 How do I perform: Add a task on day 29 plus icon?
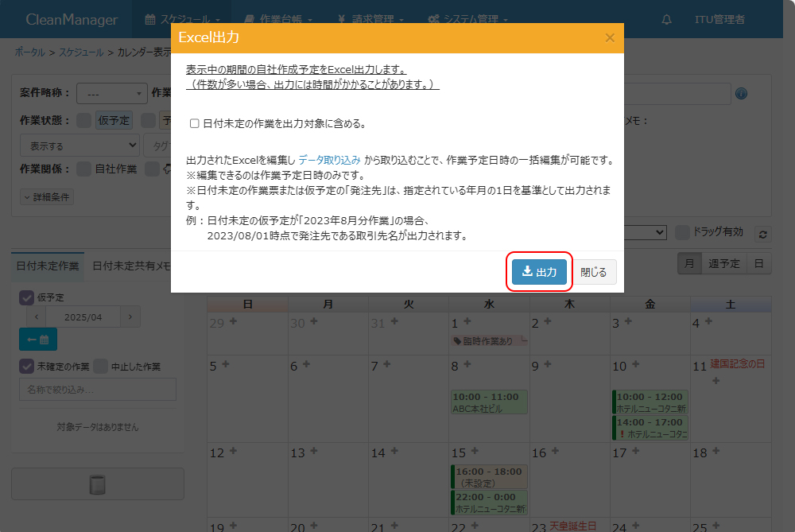(233, 321)
